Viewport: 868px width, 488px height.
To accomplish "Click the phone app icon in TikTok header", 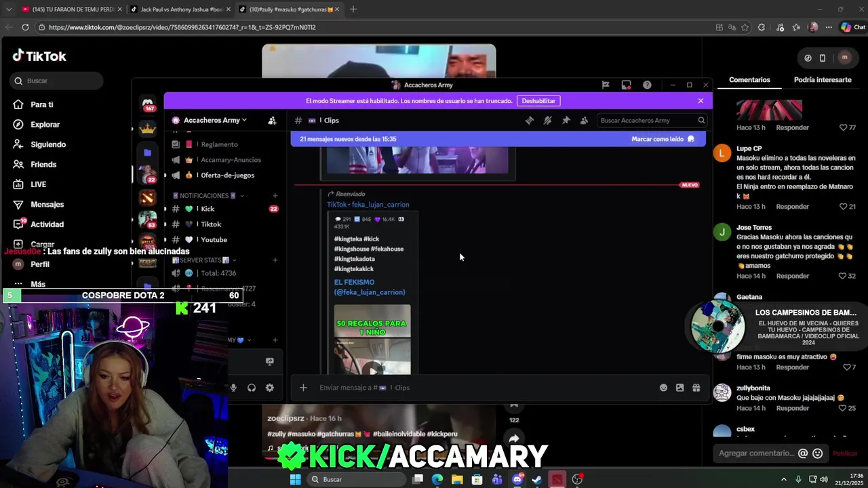I will point(823,58).
